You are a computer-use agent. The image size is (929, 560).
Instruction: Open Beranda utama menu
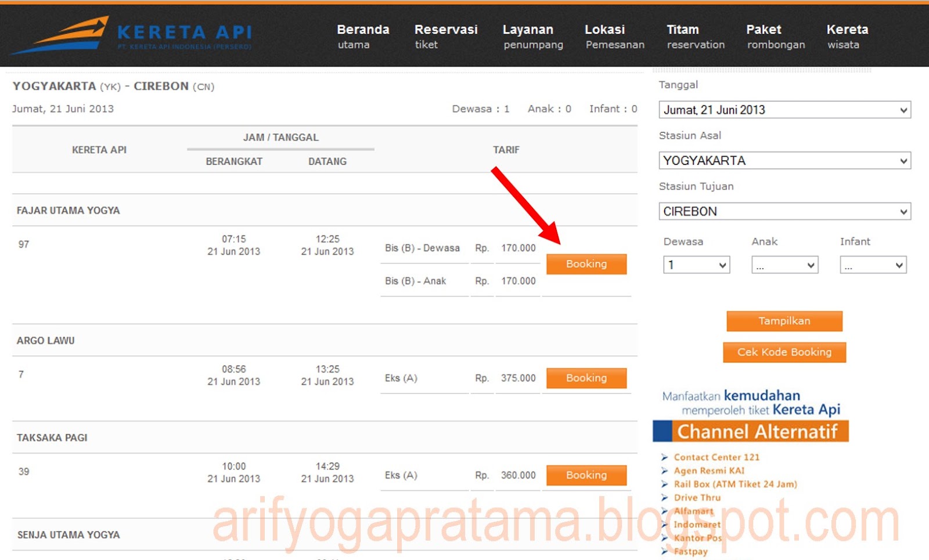point(363,37)
